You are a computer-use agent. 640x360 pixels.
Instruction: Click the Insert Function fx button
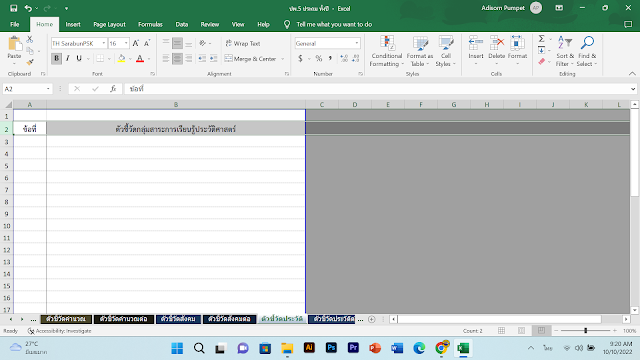[113, 89]
